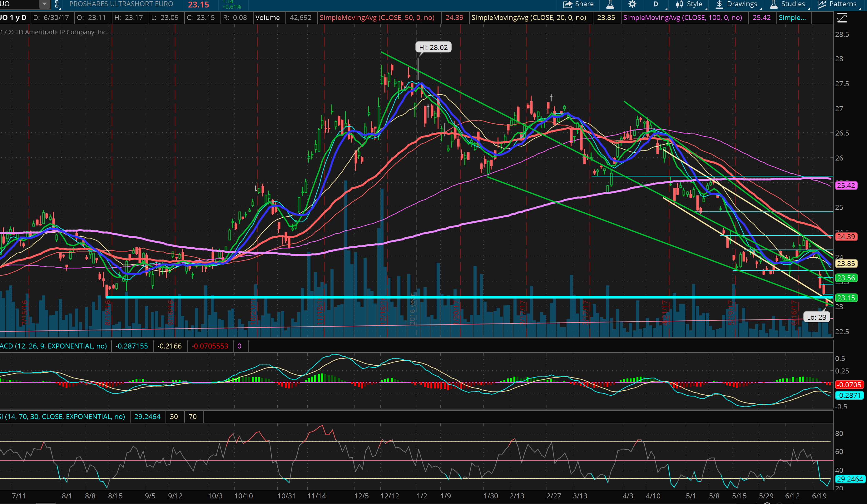Image resolution: width=867 pixels, height=504 pixels.
Task: Select the SimpleMovingAvg 50 study label
Action: [x=377, y=17]
